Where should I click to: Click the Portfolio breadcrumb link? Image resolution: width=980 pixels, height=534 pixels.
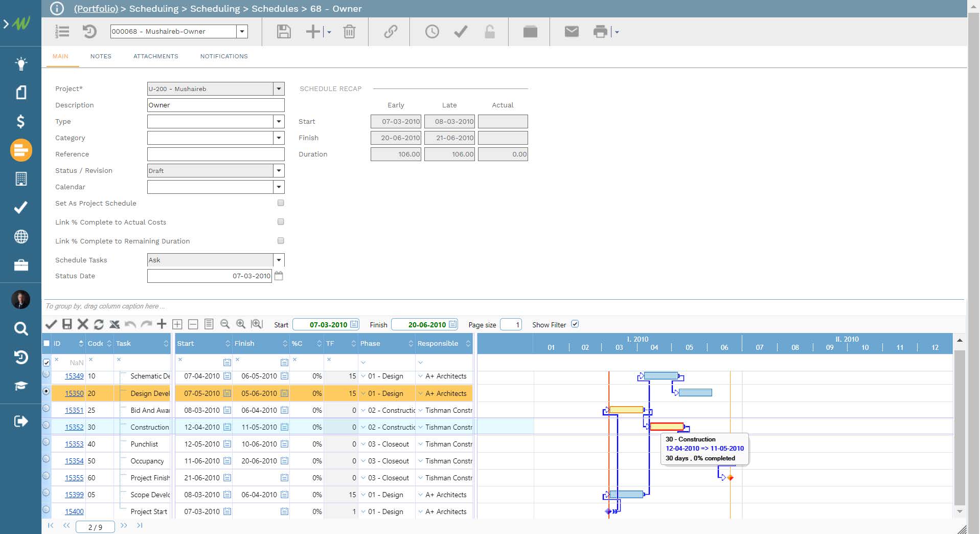click(96, 9)
